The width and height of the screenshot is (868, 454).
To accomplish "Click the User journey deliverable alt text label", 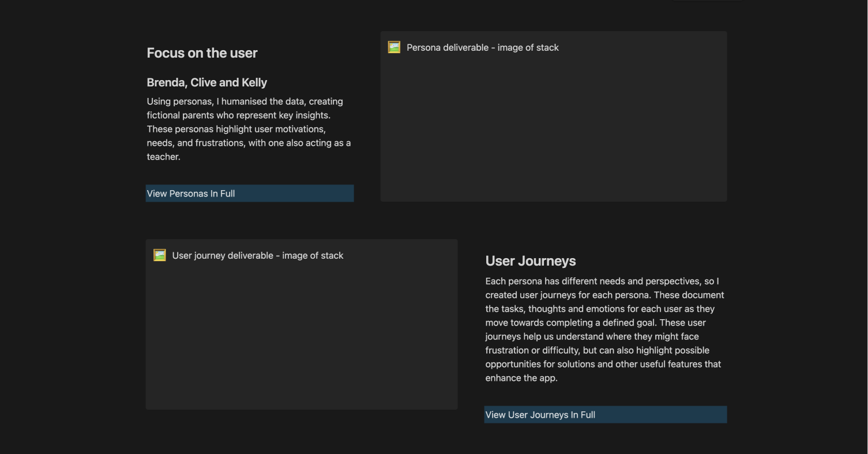I will point(257,256).
